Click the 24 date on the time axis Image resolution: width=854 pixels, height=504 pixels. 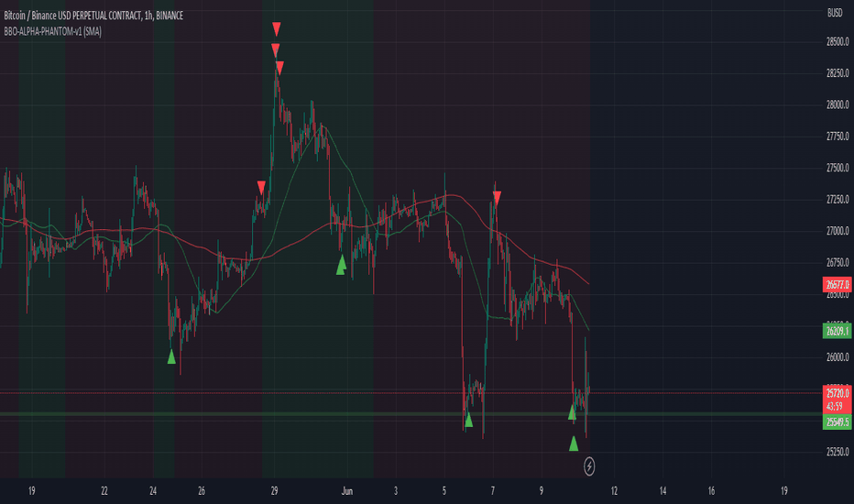153,491
